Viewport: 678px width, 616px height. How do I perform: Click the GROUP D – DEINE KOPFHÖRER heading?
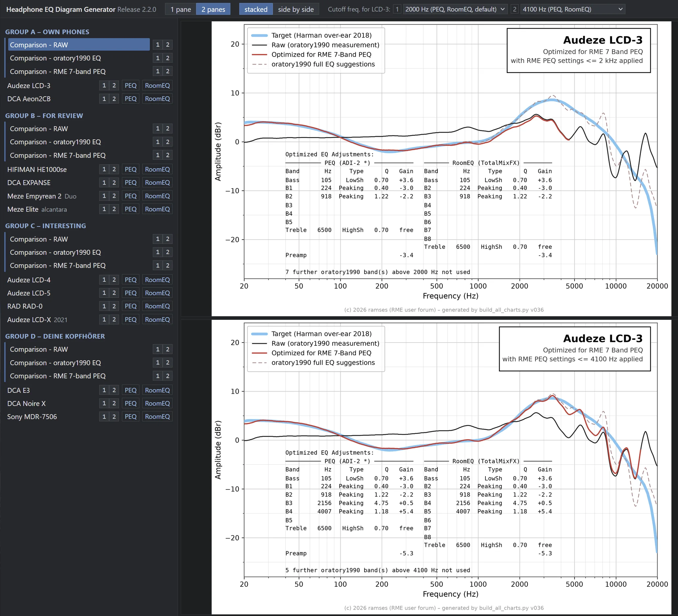pos(55,336)
